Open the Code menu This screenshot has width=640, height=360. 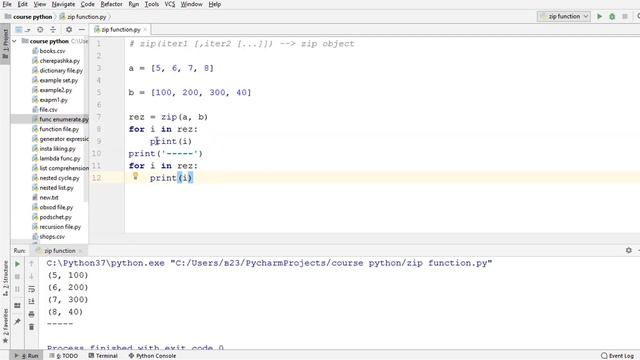click(87, 4)
